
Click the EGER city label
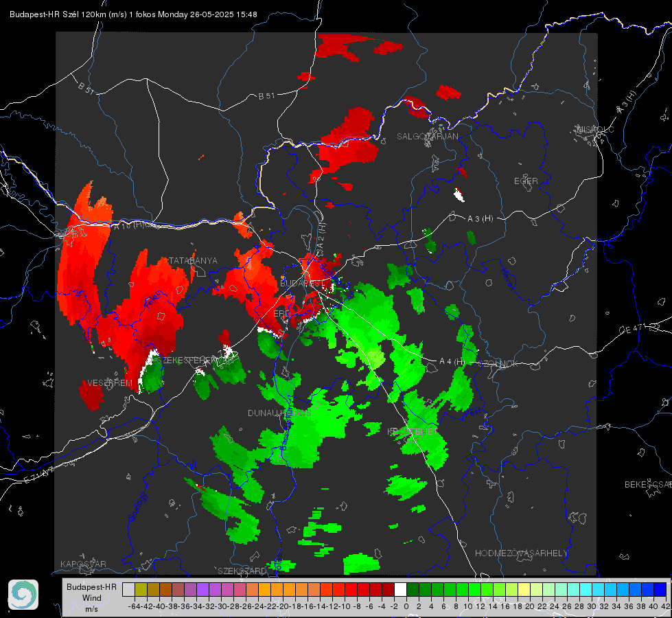[526, 181]
